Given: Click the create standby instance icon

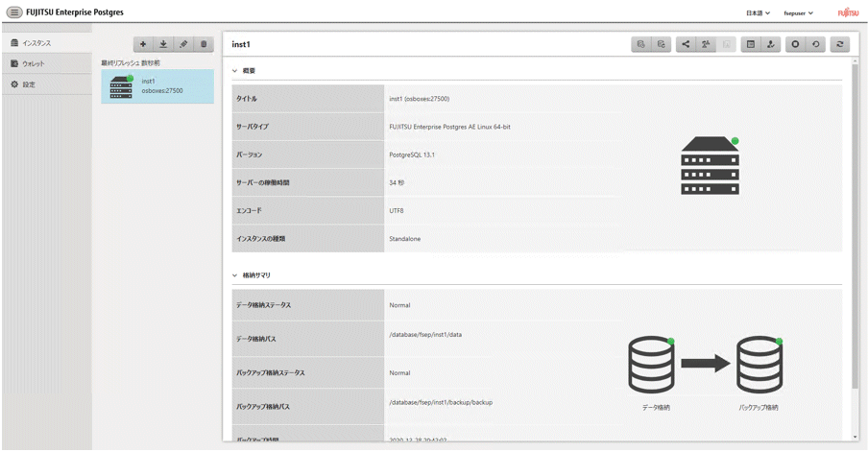Looking at the screenshot, I should tap(706, 44).
